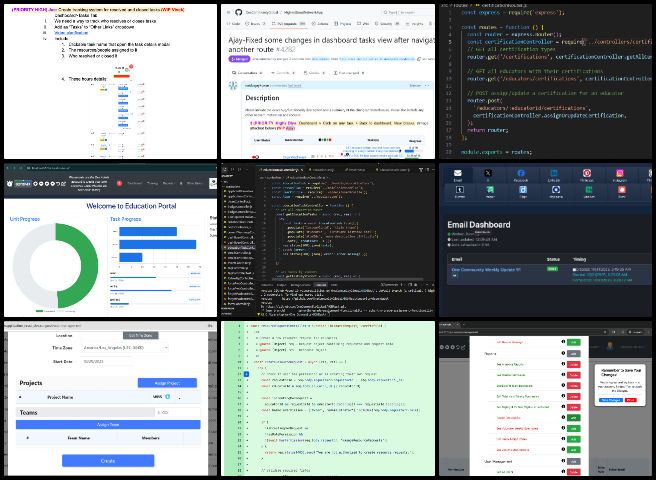
Task: Open the GitHub hamburger navigation menu
Action: [228, 13]
